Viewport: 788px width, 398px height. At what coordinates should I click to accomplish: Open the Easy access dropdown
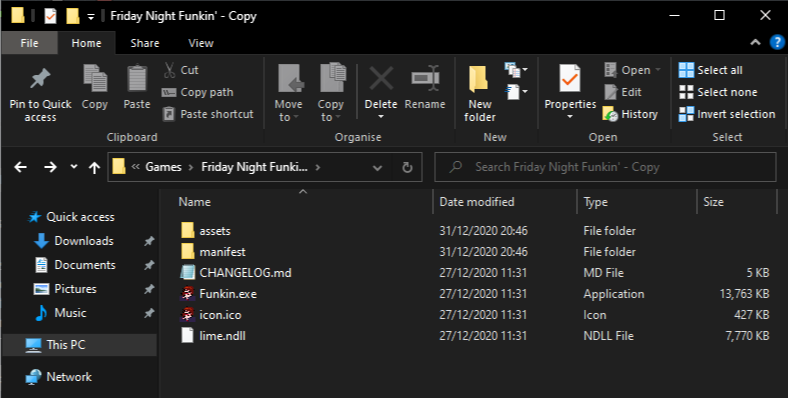pyautogui.click(x=516, y=92)
